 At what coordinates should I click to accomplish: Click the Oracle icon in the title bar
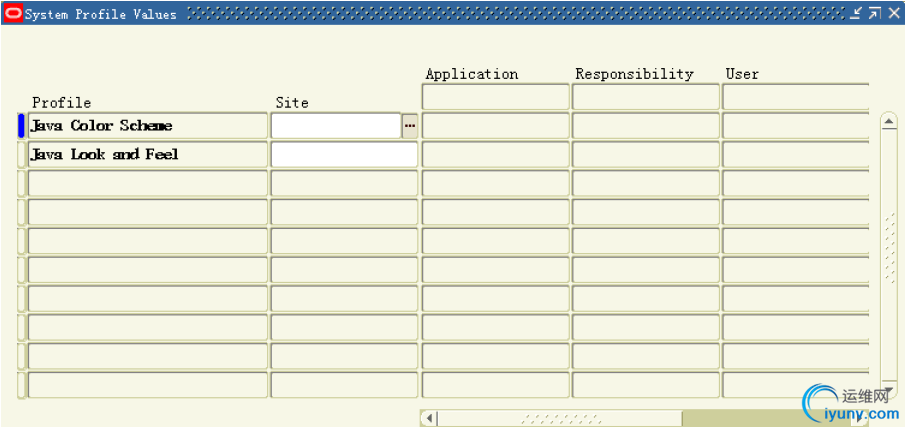(x=13, y=13)
